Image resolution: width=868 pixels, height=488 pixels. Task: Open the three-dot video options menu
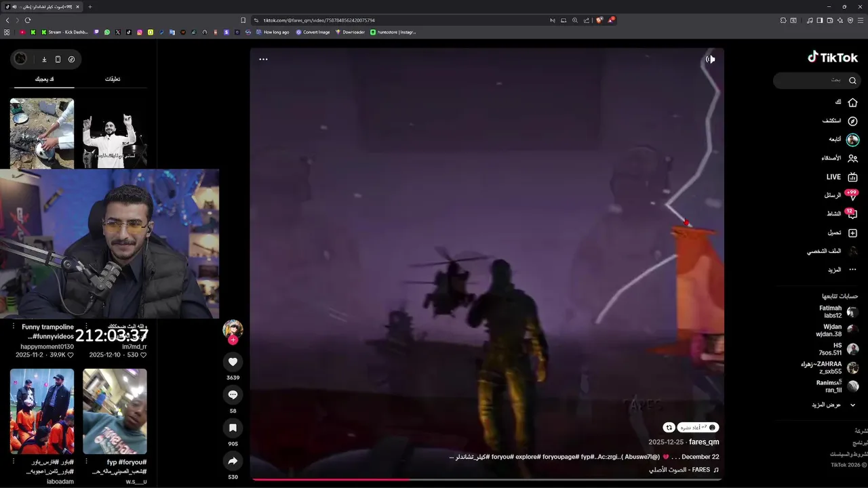[x=263, y=59]
